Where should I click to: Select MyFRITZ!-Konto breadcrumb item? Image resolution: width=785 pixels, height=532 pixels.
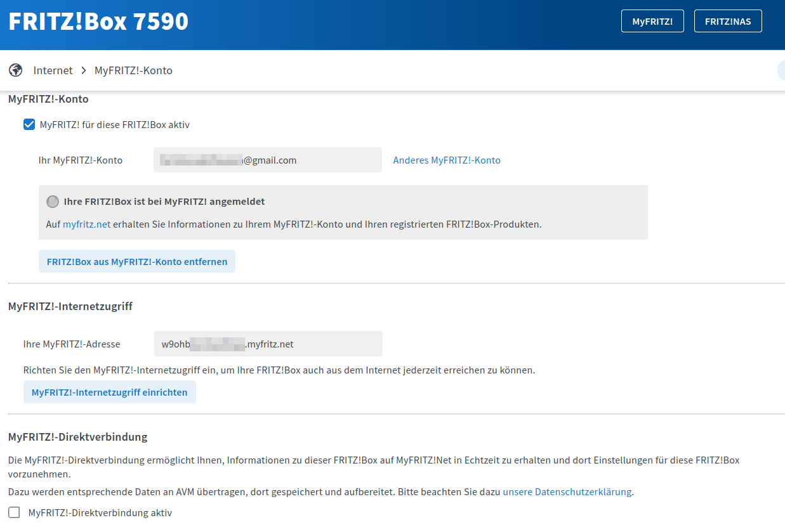tap(133, 70)
